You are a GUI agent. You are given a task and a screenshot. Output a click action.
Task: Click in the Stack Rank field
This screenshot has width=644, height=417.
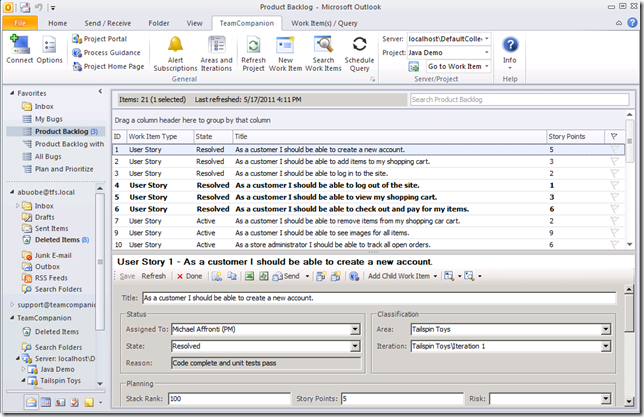coord(229,399)
